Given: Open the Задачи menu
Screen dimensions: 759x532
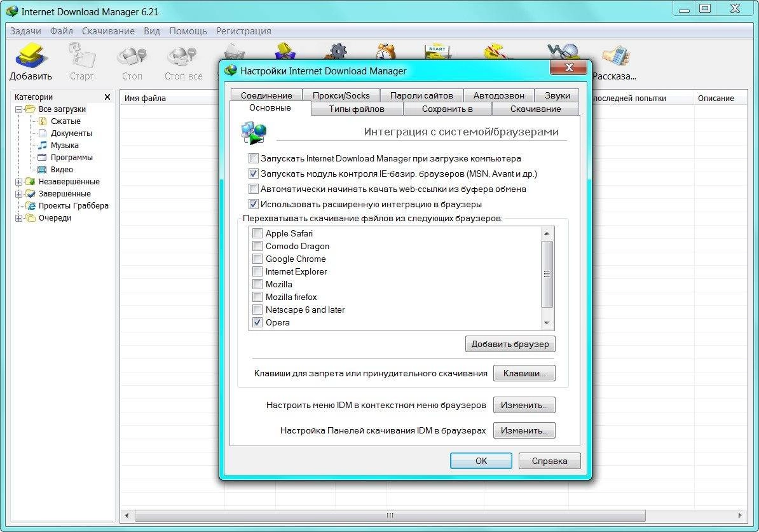Looking at the screenshot, I should coord(25,31).
